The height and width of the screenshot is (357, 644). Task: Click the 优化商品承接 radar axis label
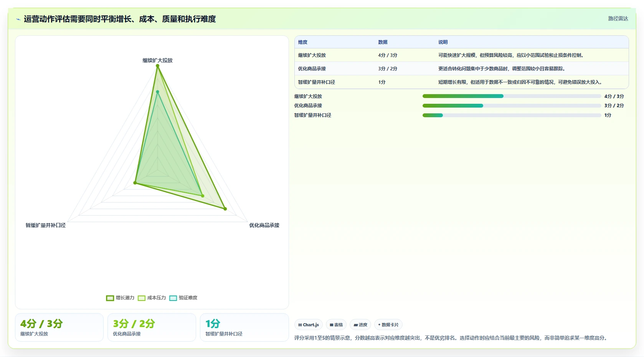(264, 225)
